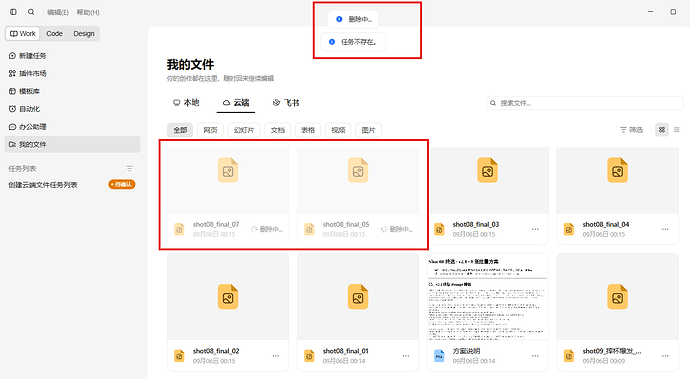The height and width of the screenshot is (379, 690).
Task: Switch to the 本地 files tab
Action: click(186, 103)
